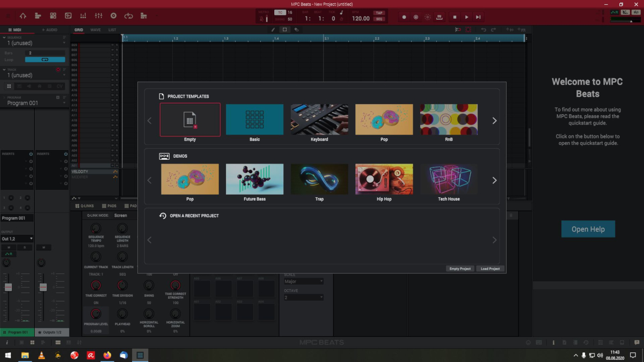Switch to the WAVE view tab
The width and height of the screenshot is (644, 362).
click(96, 30)
